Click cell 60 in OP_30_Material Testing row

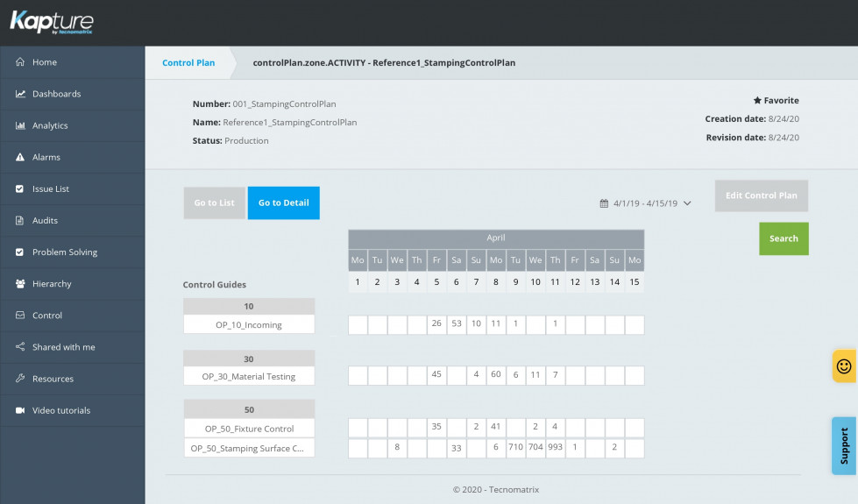pyautogui.click(x=496, y=375)
